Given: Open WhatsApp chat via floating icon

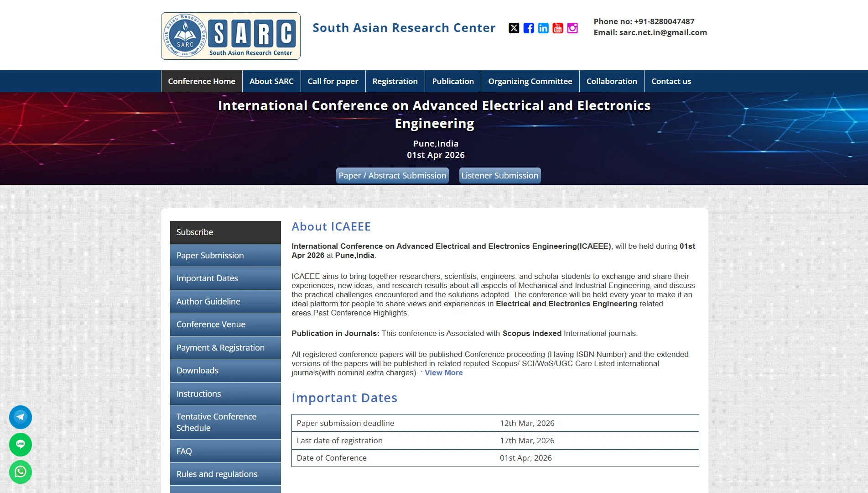Looking at the screenshot, I should click(20, 472).
